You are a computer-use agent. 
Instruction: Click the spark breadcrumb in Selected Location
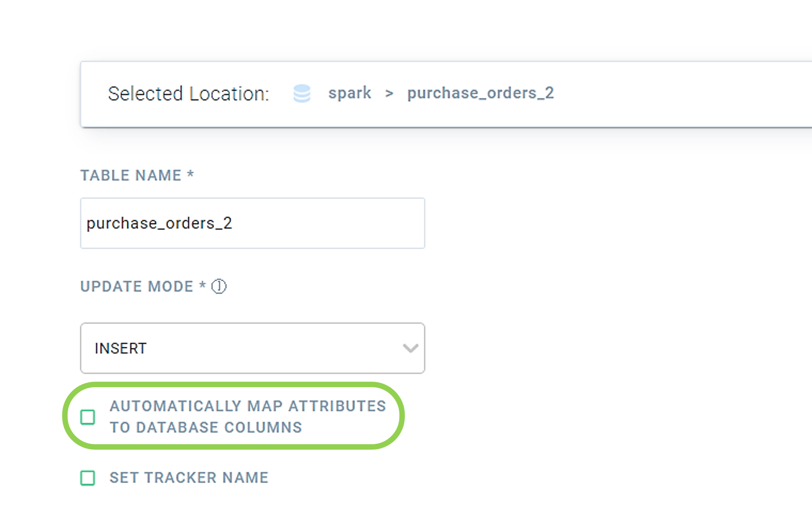click(x=349, y=93)
